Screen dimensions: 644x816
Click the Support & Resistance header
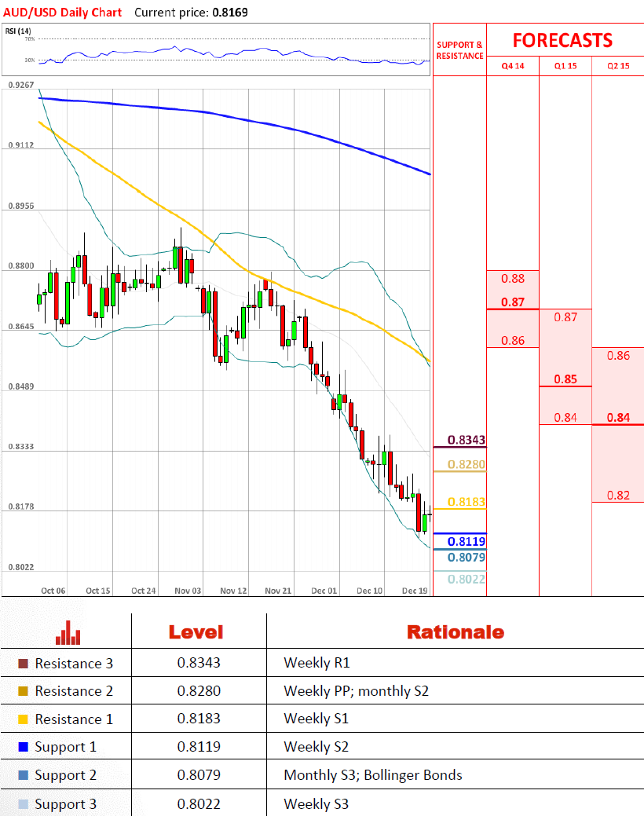click(x=459, y=50)
